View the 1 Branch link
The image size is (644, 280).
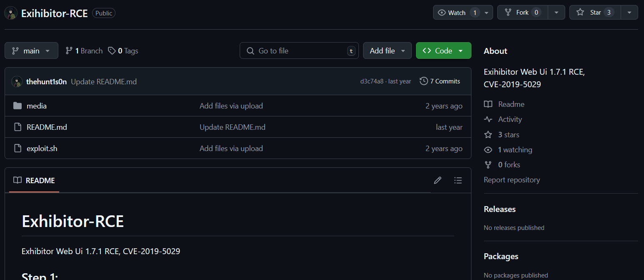(x=84, y=51)
